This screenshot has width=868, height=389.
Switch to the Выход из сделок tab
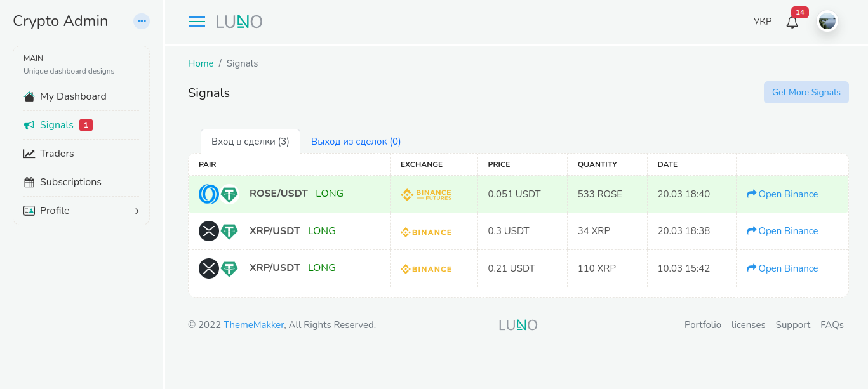point(356,142)
